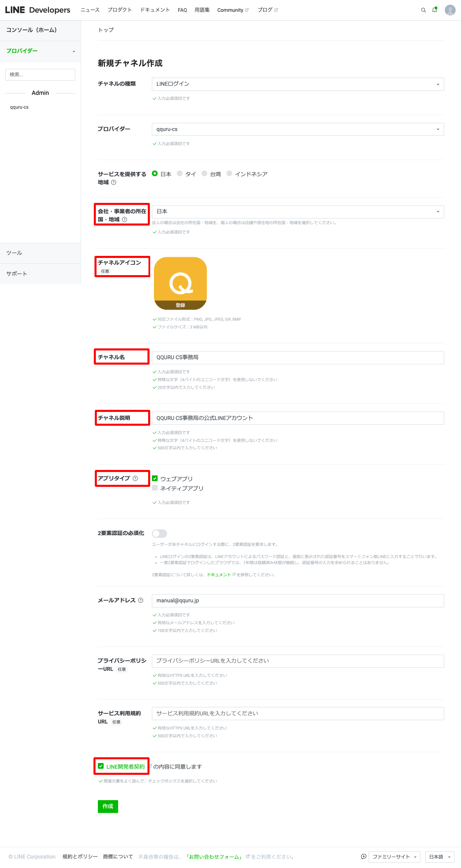The width and height of the screenshot is (461, 868).
Task: Click help icon next to アプリタイプ
Action: pyautogui.click(x=135, y=478)
